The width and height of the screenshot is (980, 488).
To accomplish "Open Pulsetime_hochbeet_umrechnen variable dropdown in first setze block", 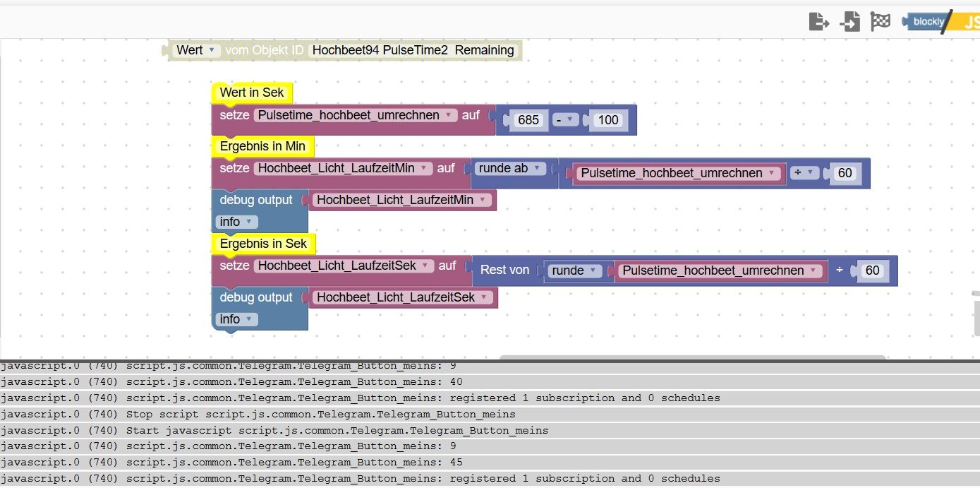I will (x=356, y=115).
